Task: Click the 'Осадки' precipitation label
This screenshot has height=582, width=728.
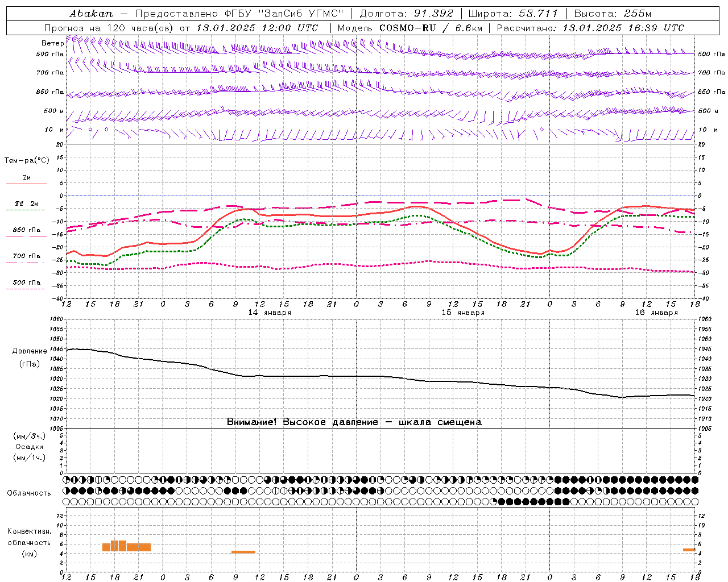Action: [x=30, y=447]
